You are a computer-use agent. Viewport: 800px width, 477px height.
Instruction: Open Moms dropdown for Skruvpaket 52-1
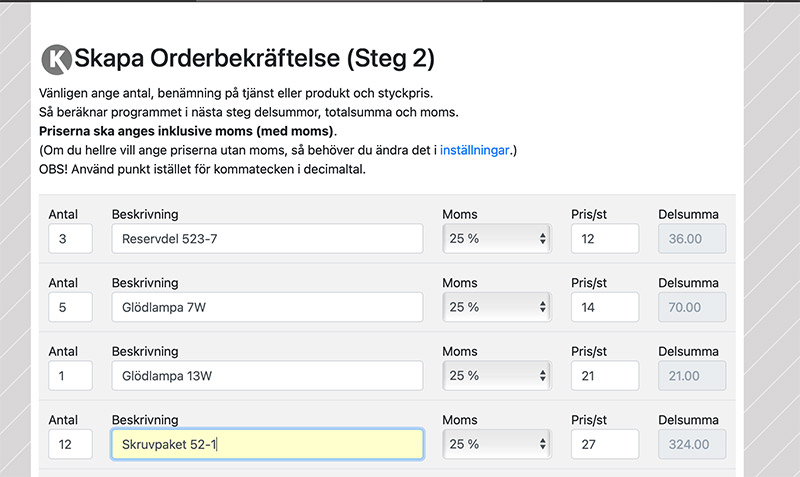[497, 444]
